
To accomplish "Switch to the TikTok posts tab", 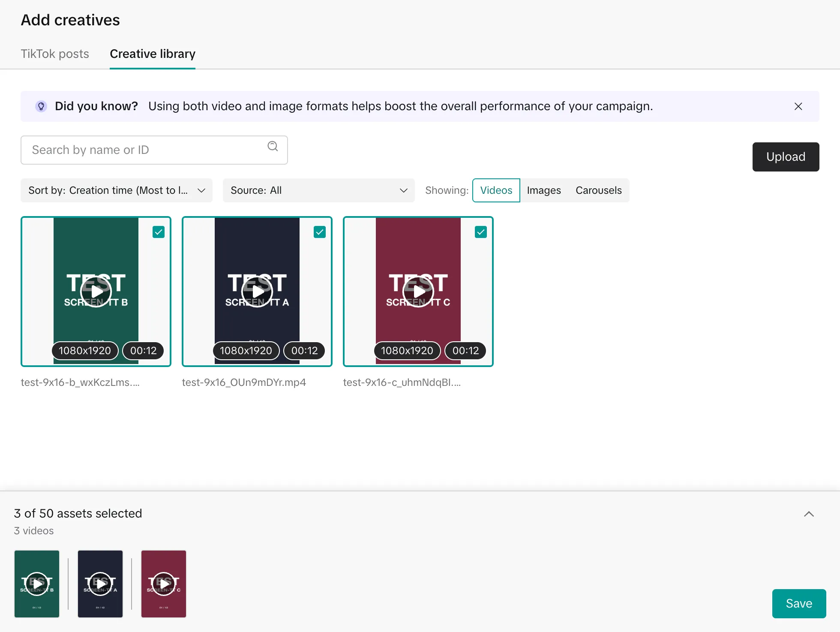I will click(x=55, y=54).
